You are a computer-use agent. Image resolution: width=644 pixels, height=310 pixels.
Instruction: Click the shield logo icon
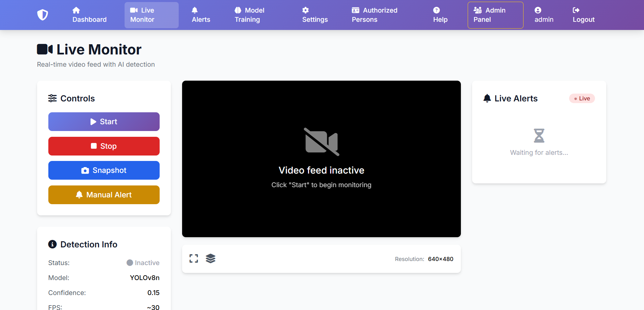tap(43, 15)
